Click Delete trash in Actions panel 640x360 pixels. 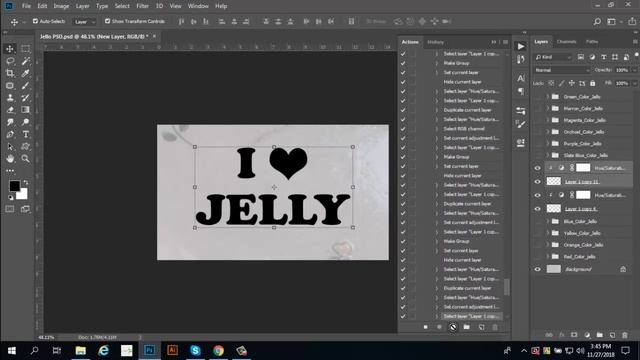[x=495, y=327]
